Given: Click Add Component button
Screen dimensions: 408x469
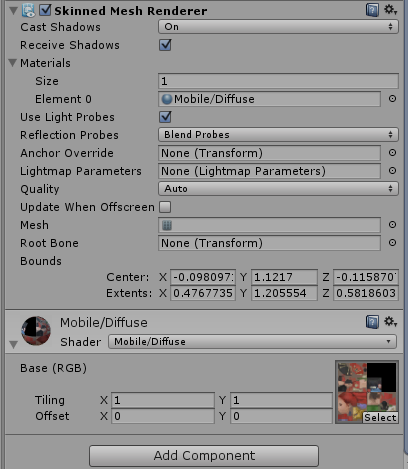Looking at the screenshot, I should [x=204, y=456].
